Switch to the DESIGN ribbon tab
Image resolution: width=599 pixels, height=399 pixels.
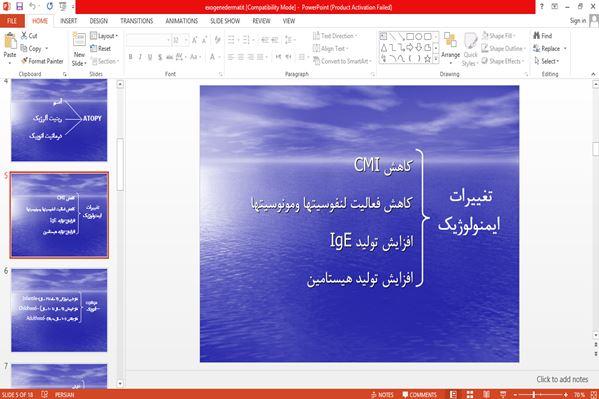click(99, 21)
